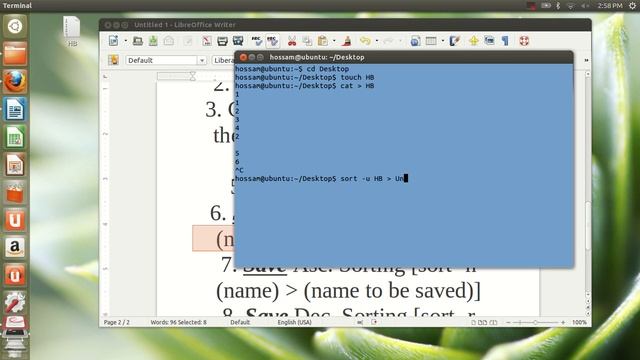Click the Styles and Formatting icon
Viewport: 640px width, 360px height.
click(x=113, y=60)
